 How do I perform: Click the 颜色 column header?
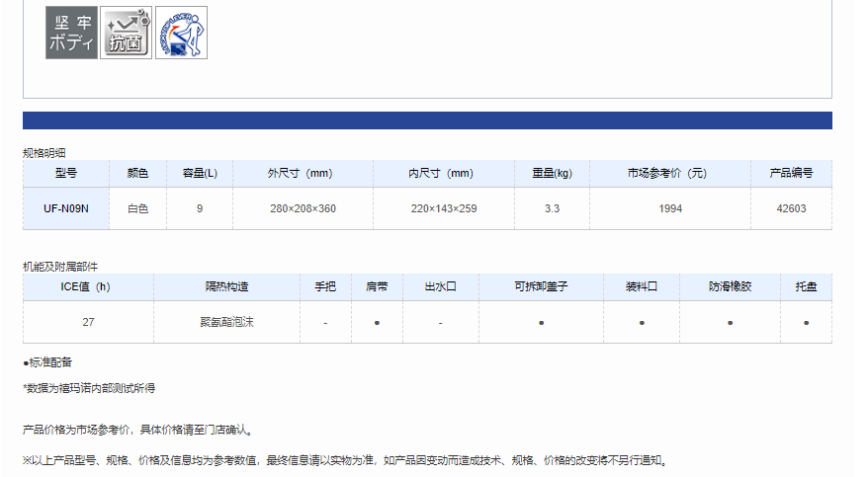point(137,173)
